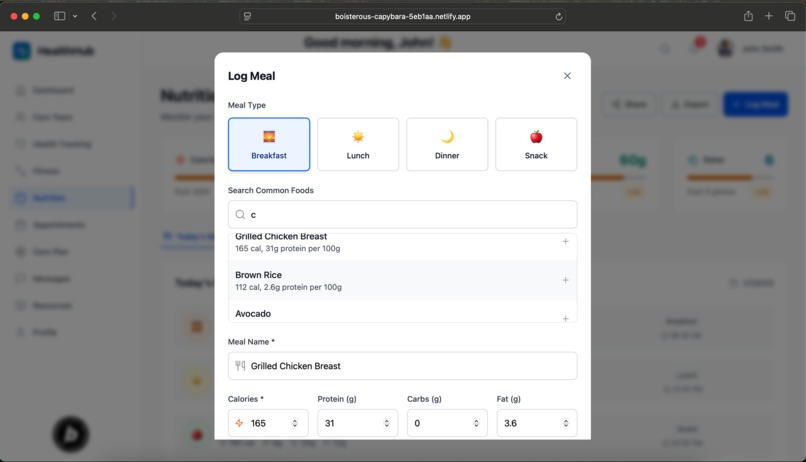Go back in Safari

click(x=94, y=16)
